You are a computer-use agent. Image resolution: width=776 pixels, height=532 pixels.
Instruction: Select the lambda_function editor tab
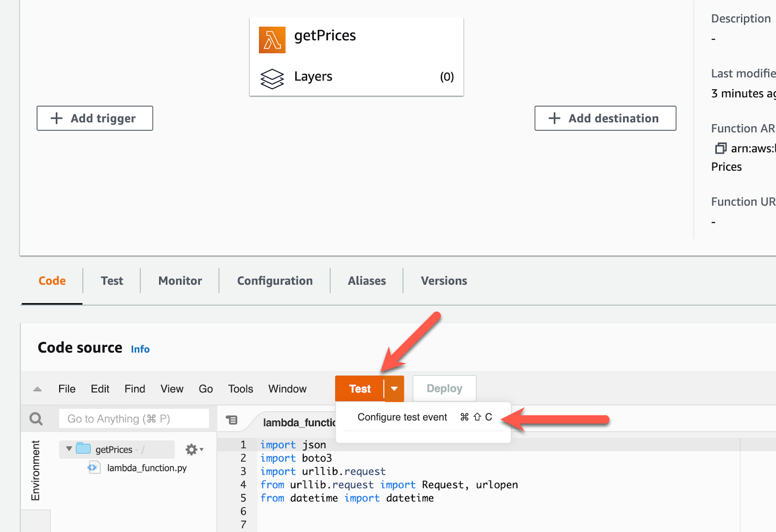[x=299, y=422]
